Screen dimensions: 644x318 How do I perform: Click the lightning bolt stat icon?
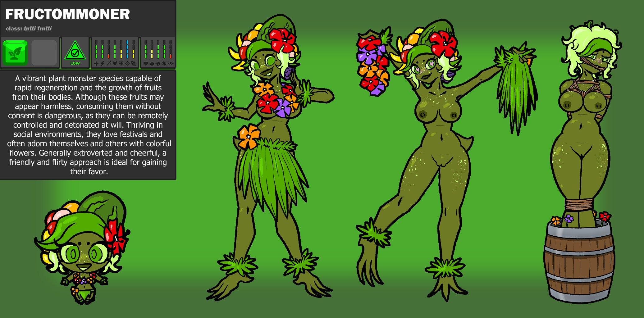click(x=103, y=64)
